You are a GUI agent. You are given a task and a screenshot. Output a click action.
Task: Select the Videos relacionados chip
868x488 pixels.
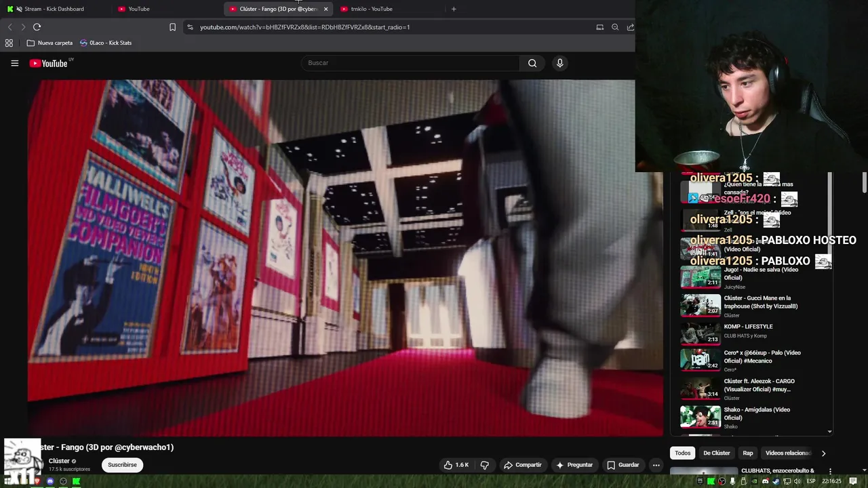coord(788,453)
